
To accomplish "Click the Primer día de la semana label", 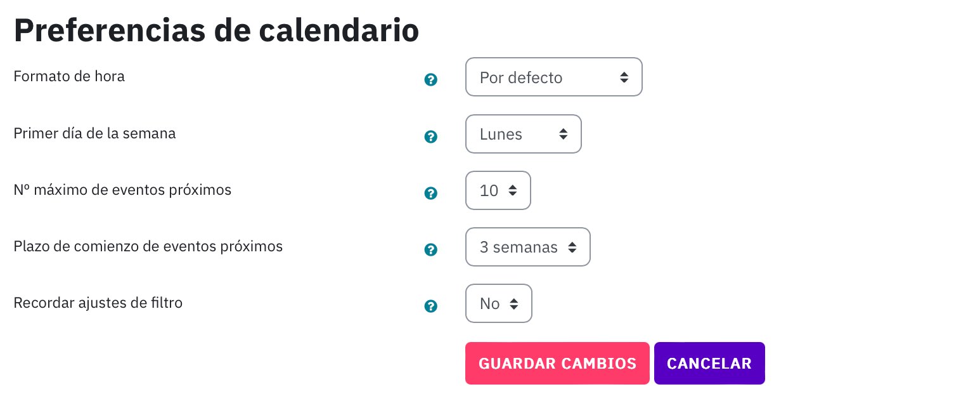I will (x=94, y=133).
